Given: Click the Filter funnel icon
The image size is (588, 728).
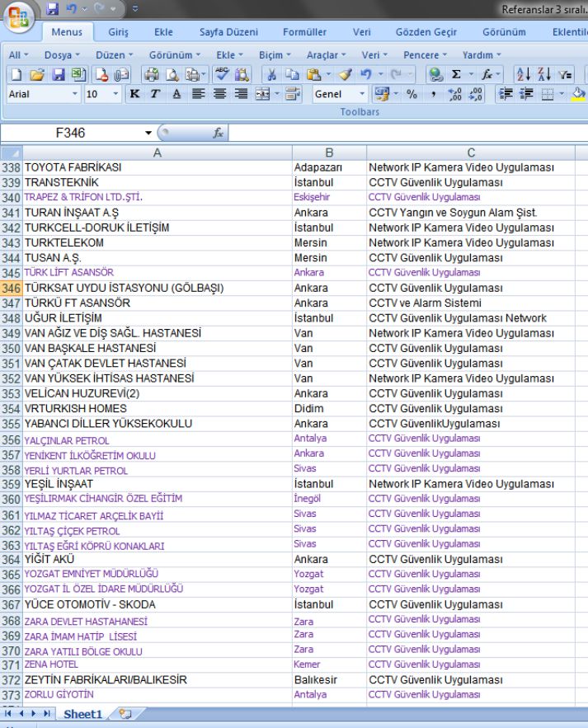Looking at the screenshot, I should pos(565,74).
